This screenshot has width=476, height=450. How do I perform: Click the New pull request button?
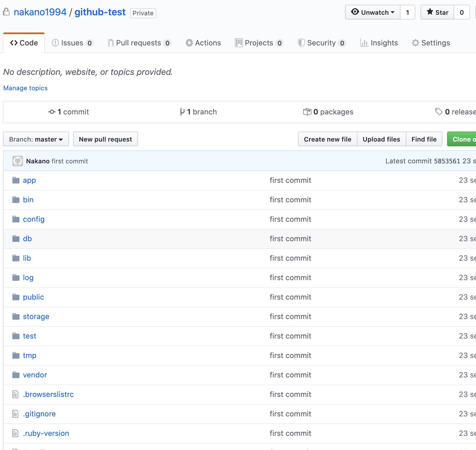[x=106, y=139]
